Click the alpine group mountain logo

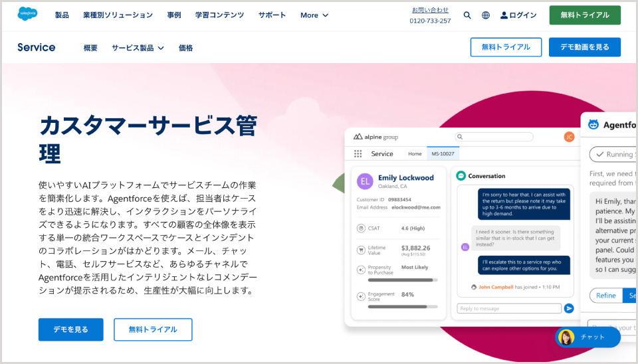click(x=358, y=137)
